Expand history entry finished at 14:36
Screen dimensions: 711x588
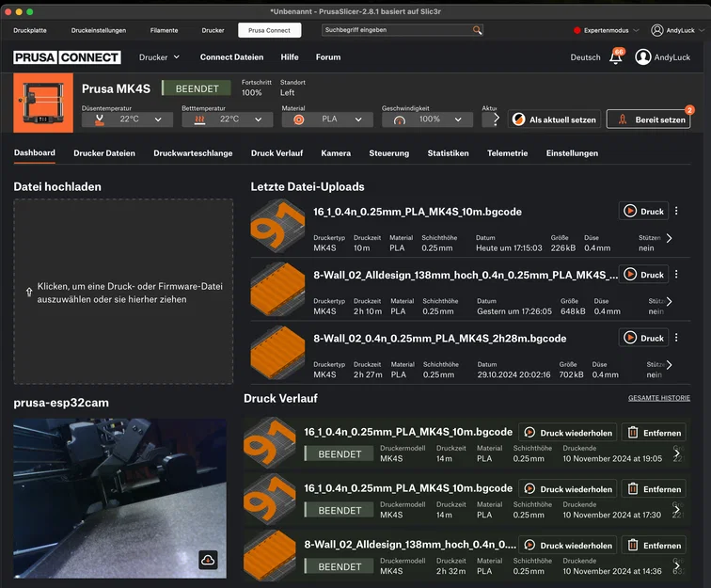[x=677, y=565]
